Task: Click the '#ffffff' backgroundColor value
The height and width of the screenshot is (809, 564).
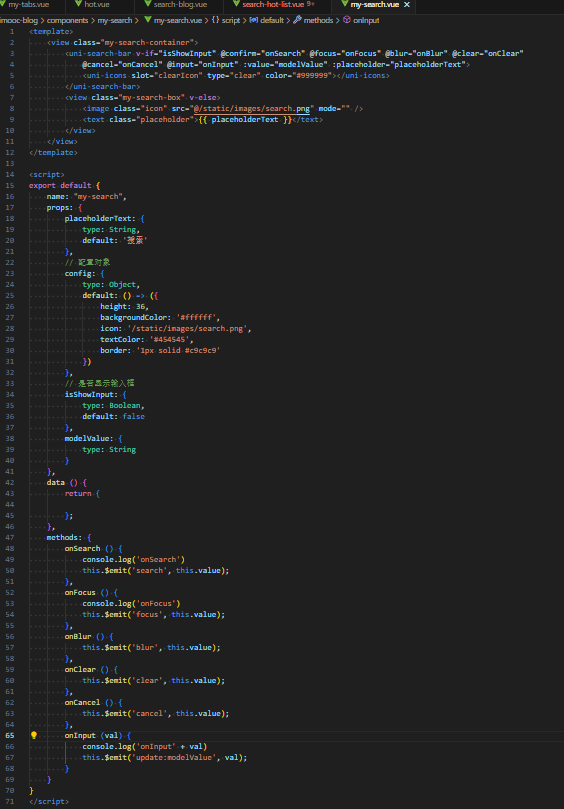Action: click(198, 317)
